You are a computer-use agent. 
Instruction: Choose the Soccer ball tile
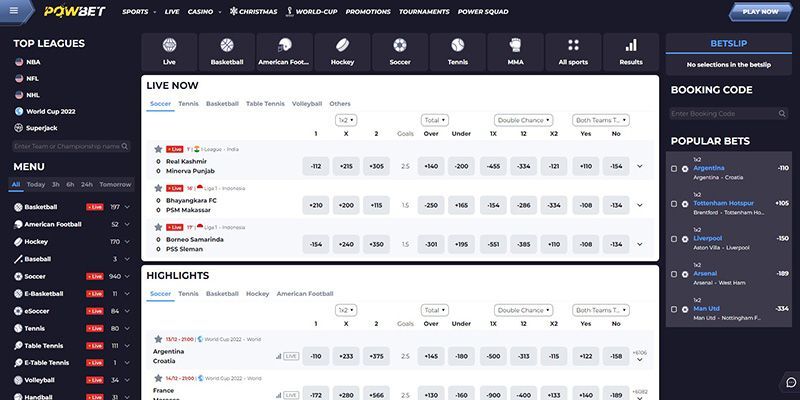(400, 51)
